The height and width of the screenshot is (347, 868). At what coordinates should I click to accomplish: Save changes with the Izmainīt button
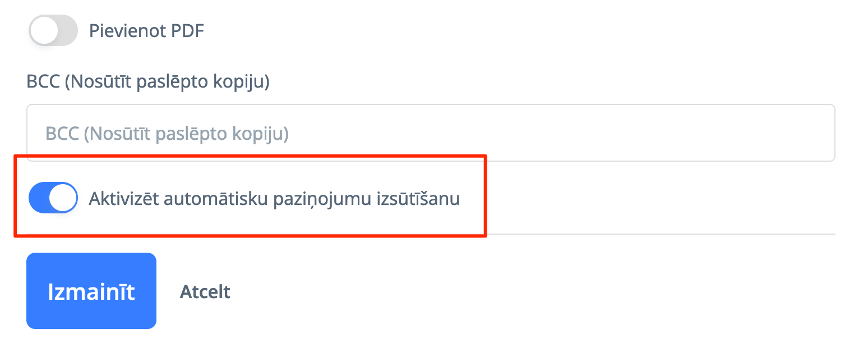tap(91, 291)
